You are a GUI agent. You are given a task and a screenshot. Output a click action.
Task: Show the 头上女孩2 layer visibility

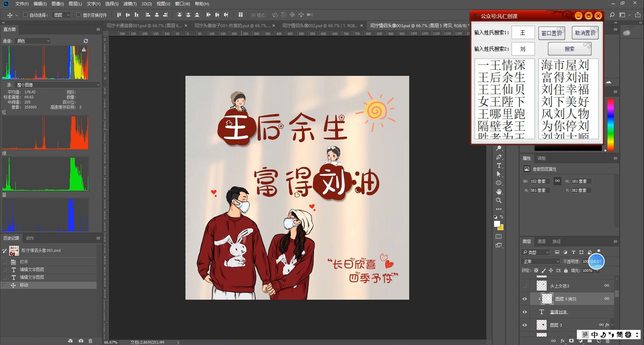pos(524,286)
